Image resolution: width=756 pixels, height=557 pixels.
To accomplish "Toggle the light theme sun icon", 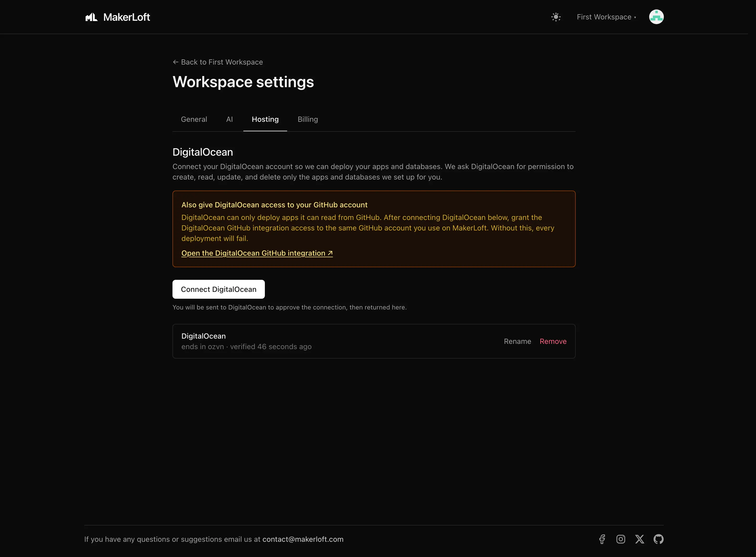I will point(556,17).
